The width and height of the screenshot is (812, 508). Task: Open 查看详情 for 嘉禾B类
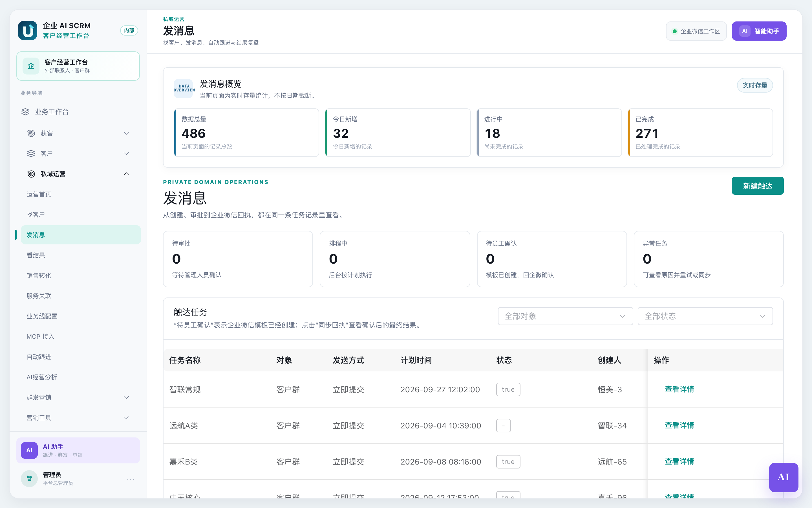[x=679, y=461]
